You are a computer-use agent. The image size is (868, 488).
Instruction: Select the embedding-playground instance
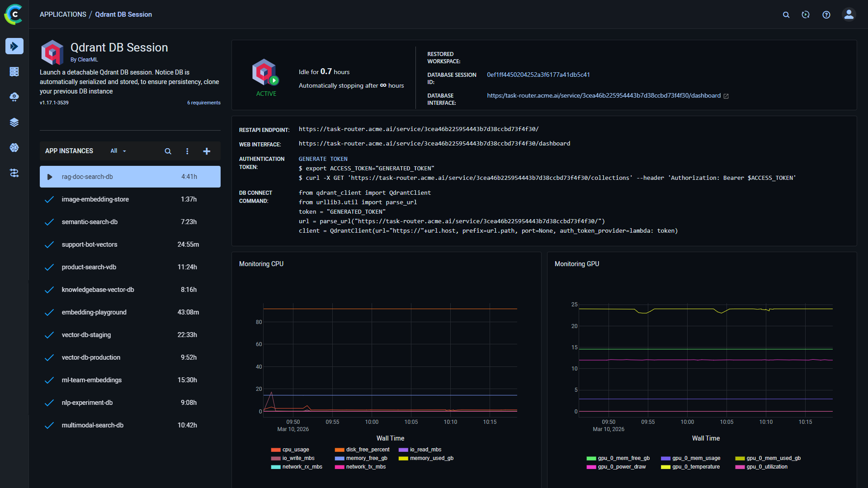130,312
